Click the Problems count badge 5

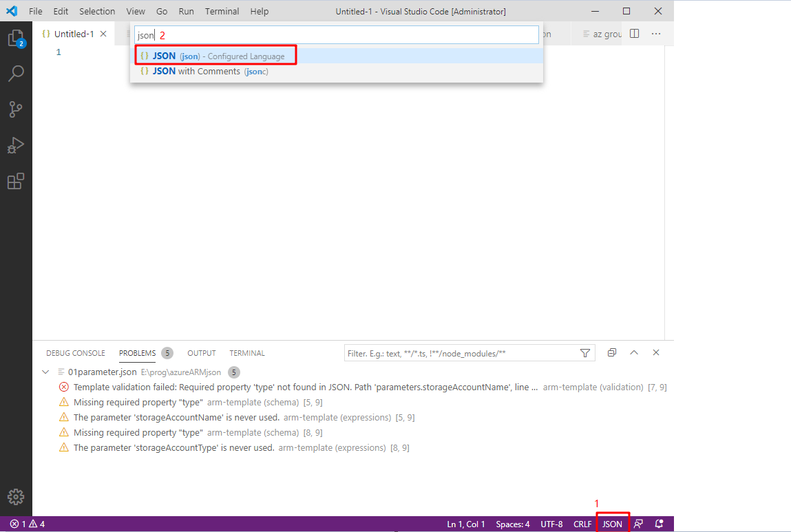167,353
